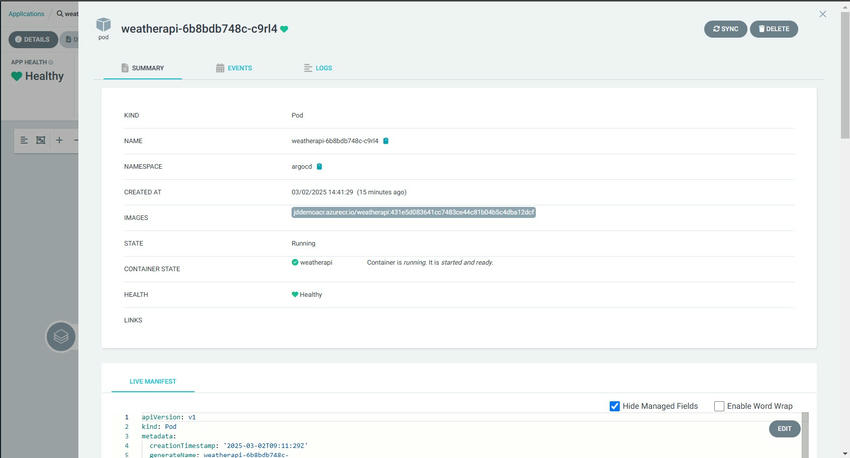Click the EDIT manifest button
The width and height of the screenshot is (850, 458).
tap(784, 429)
